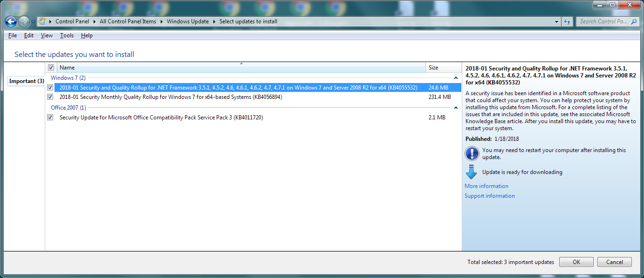
Task: Click the Search Control Panel field
Action: click(x=603, y=21)
